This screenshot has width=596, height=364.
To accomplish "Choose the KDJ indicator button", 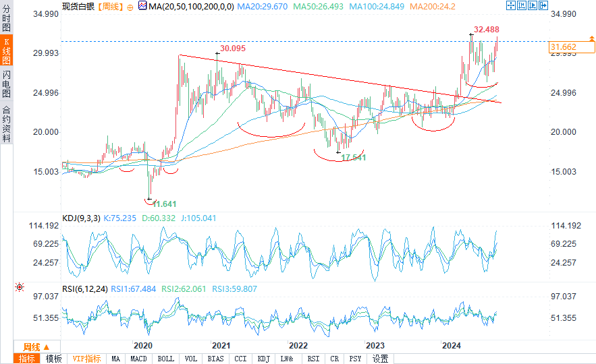I will [x=263, y=359].
